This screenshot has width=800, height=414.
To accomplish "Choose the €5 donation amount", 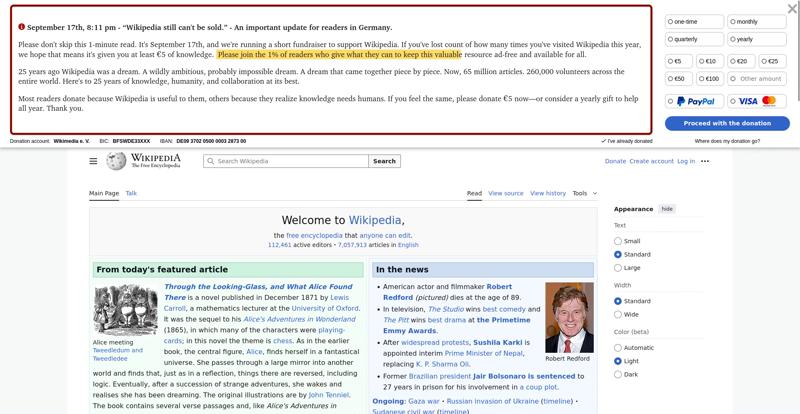I will (x=679, y=61).
